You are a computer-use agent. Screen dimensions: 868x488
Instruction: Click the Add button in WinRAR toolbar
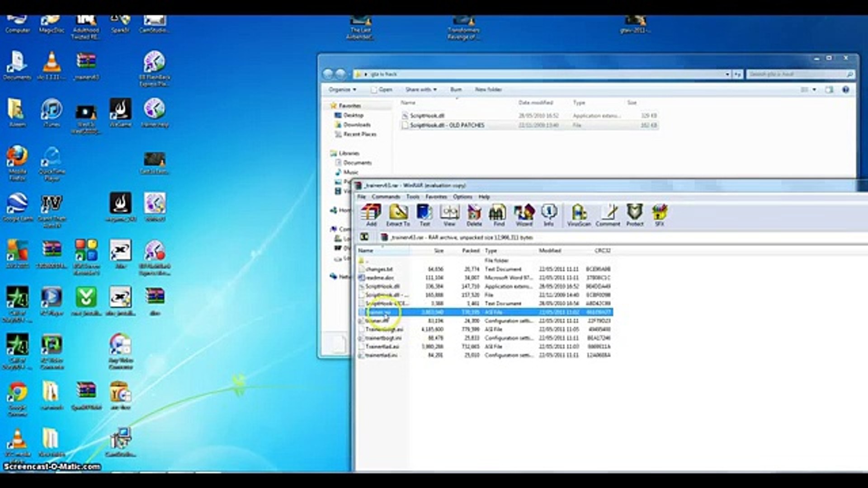point(371,215)
